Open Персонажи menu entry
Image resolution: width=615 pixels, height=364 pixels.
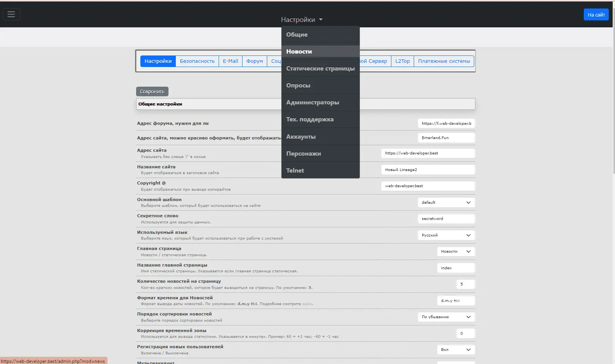(x=320, y=154)
